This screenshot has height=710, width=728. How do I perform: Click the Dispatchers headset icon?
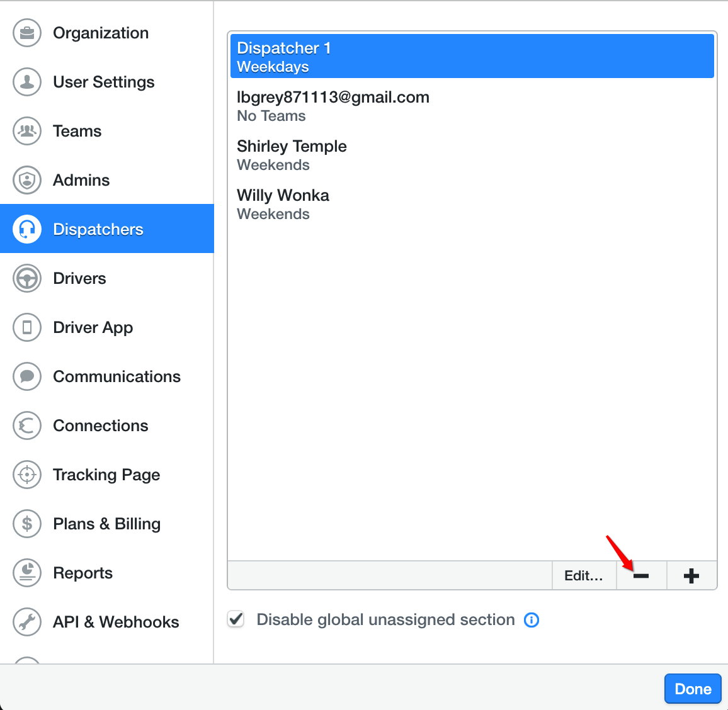pos(27,229)
